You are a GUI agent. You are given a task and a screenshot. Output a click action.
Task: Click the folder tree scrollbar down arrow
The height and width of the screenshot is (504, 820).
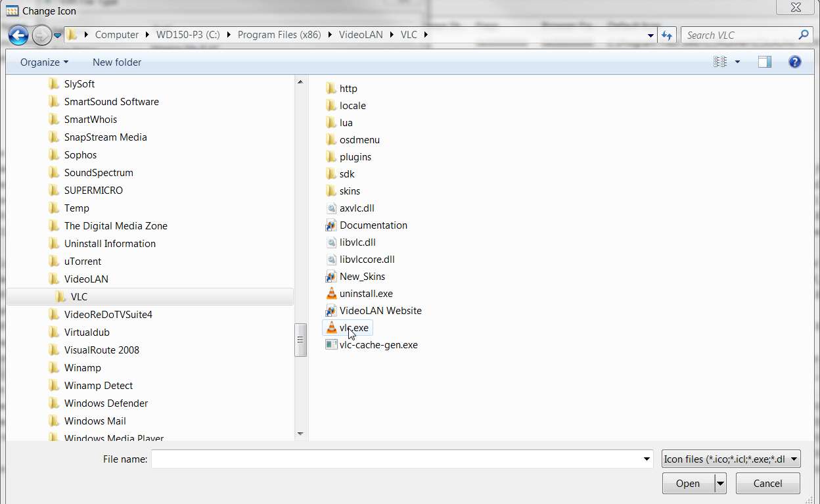click(x=300, y=433)
